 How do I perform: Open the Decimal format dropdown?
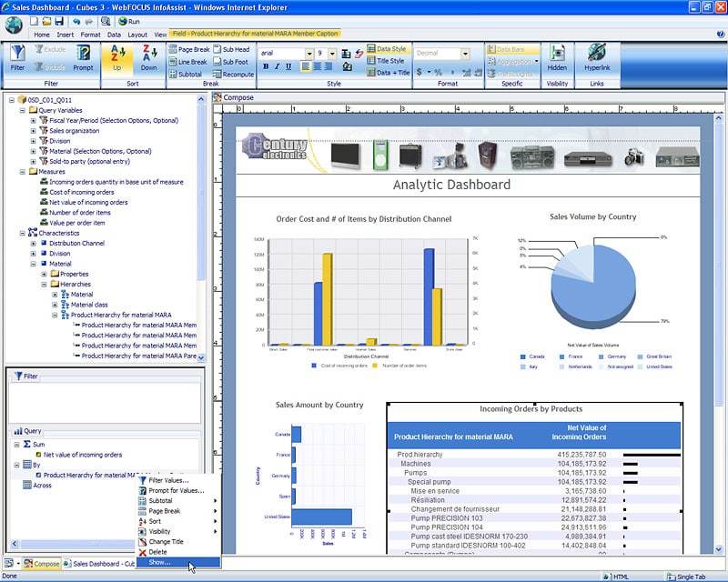click(x=465, y=53)
